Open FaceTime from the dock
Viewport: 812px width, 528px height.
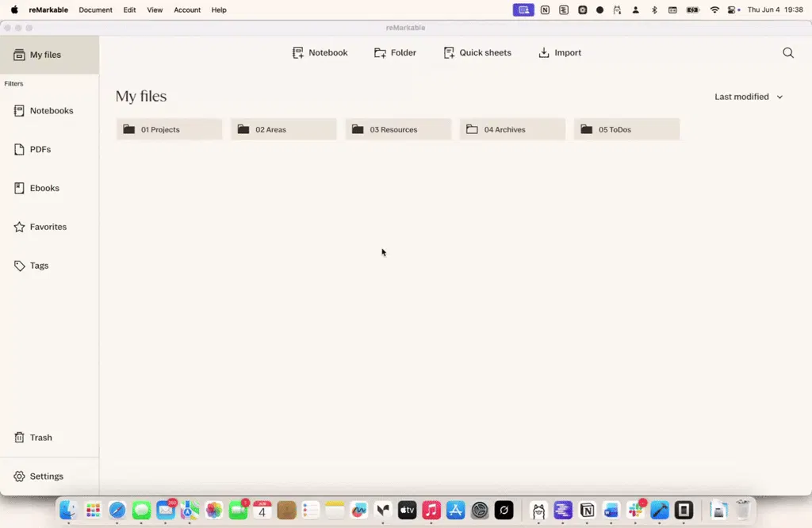pyautogui.click(x=238, y=511)
